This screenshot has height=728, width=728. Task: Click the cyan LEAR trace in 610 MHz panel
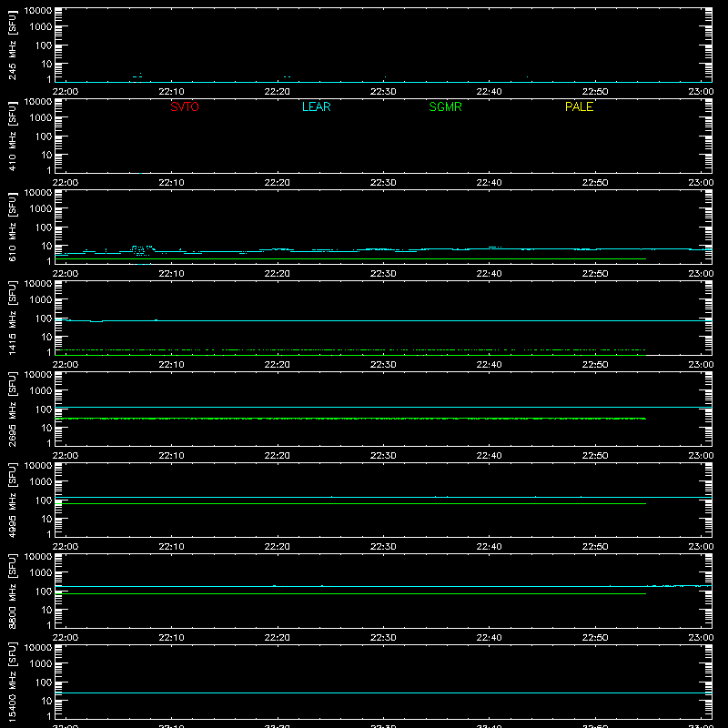(x=383, y=249)
